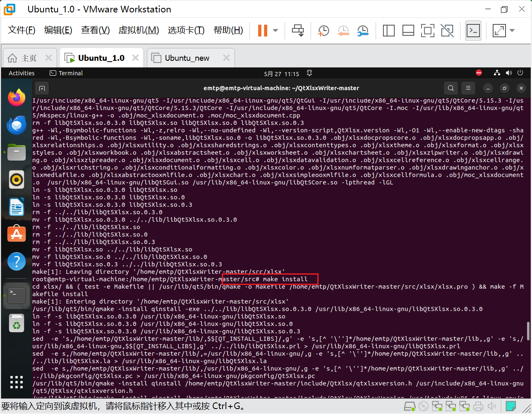Enter full screen mode icon
Screen dimensions: 532x414
click(x=427, y=30)
